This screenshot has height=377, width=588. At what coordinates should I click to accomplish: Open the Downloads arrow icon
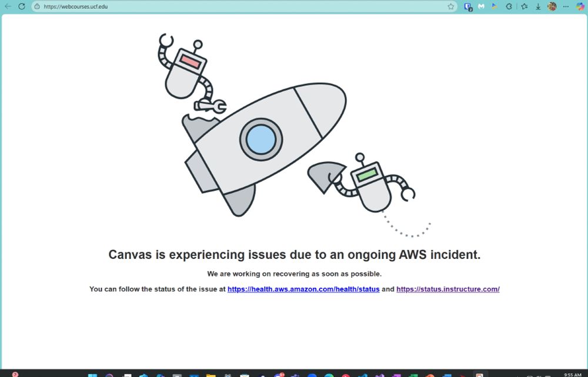(538, 6)
